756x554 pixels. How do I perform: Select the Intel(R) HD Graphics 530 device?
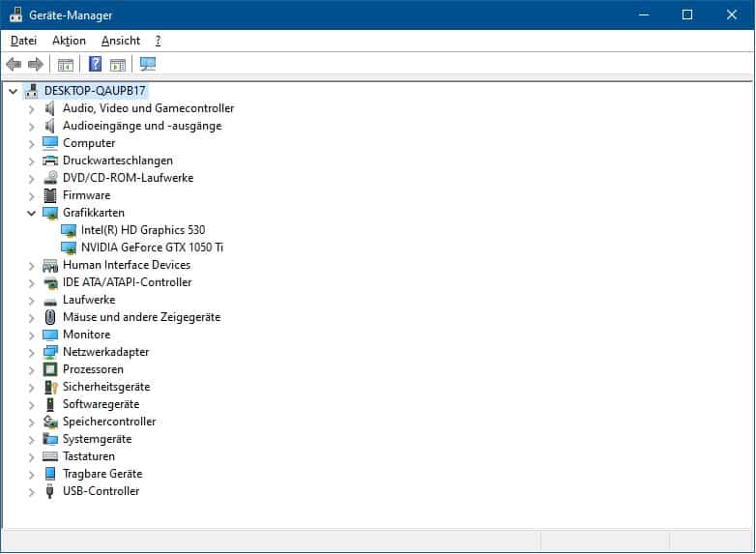pos(143,230)
